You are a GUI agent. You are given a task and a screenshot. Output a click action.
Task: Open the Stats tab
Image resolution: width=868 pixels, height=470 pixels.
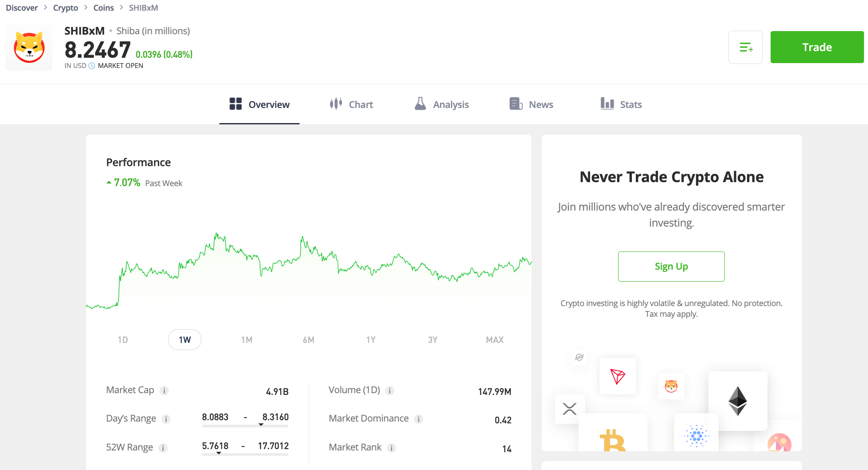coord(621,104)
